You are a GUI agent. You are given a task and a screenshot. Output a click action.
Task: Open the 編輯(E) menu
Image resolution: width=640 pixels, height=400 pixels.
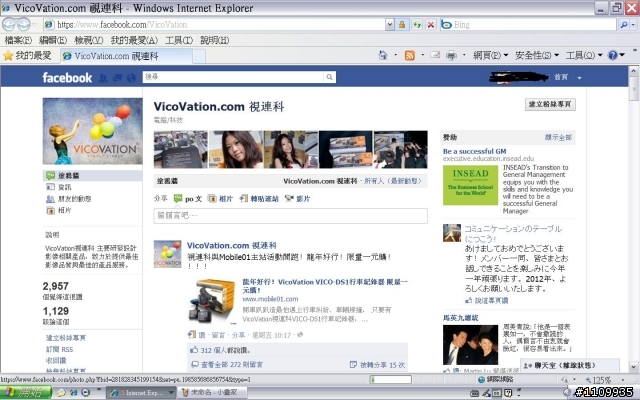point(53,40)
